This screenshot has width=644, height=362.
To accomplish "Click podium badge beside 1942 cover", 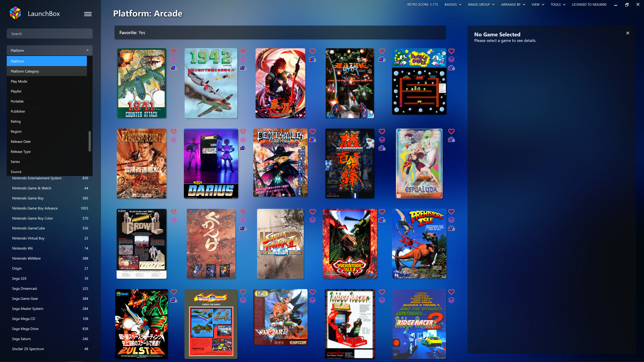I will pyautogui.click(x=243, y=68).
